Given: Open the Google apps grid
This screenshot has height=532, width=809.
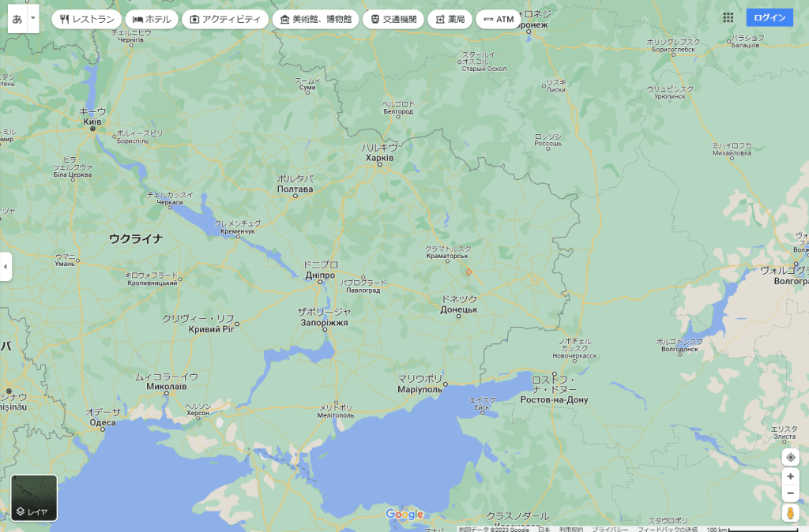Looking at the screenshot, I should (x=728, y=18).
